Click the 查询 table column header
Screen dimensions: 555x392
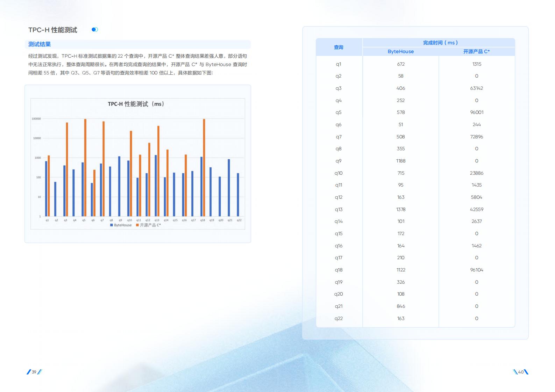pos(339,47)
